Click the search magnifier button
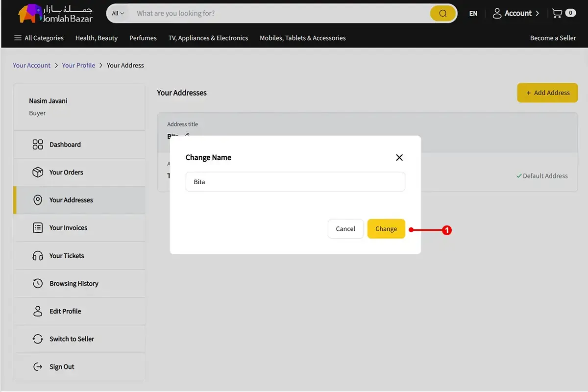The image size is (588, 392). [442, 14]
